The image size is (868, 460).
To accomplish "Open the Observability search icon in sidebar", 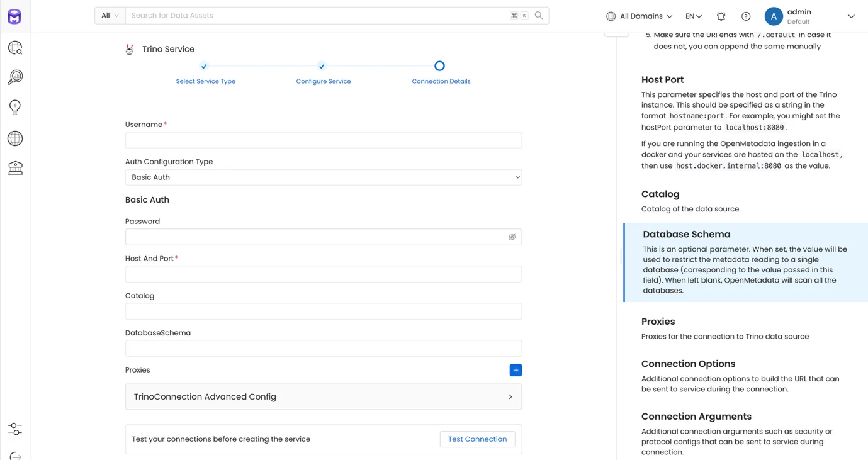I will click(15, 77).
